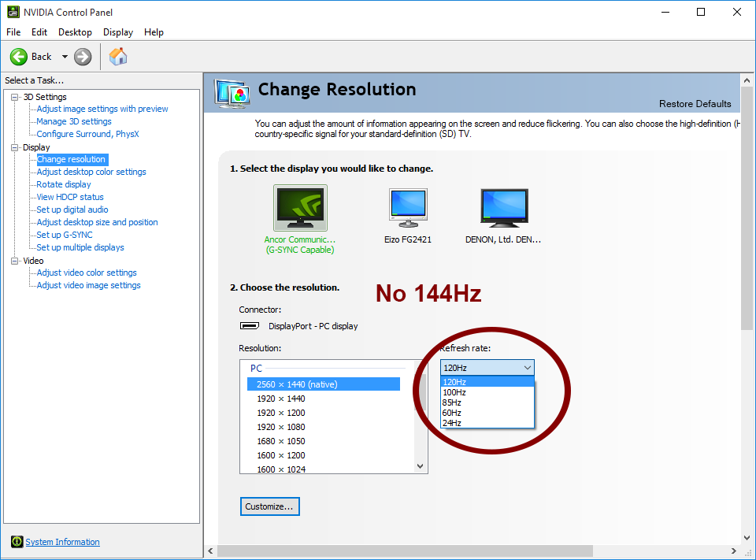
Task: Click horizontal scrollbar left arrow
Action: (x=211, y=551)
